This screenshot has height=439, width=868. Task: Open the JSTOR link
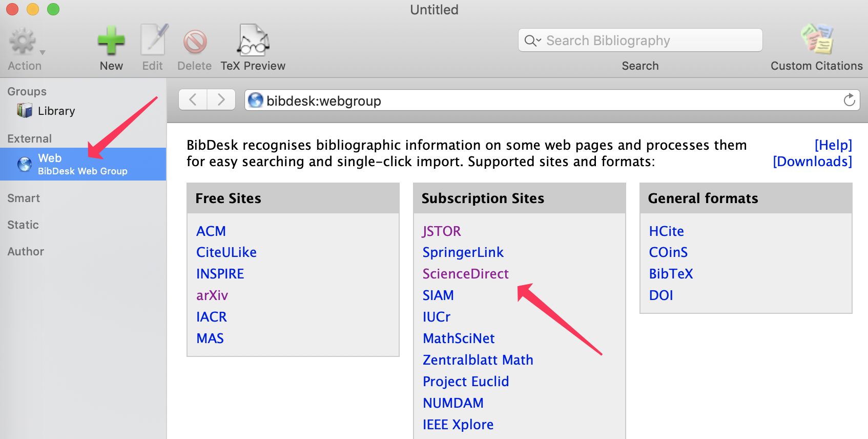pos(442,231)
